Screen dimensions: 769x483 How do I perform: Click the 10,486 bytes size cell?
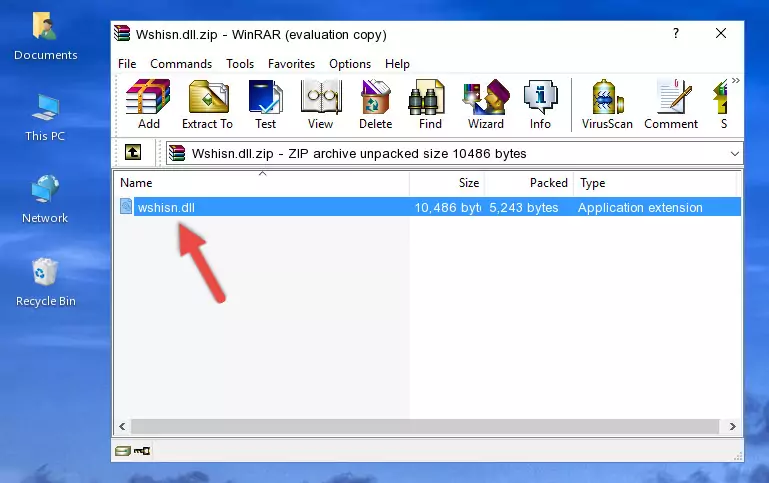point(447,207)
